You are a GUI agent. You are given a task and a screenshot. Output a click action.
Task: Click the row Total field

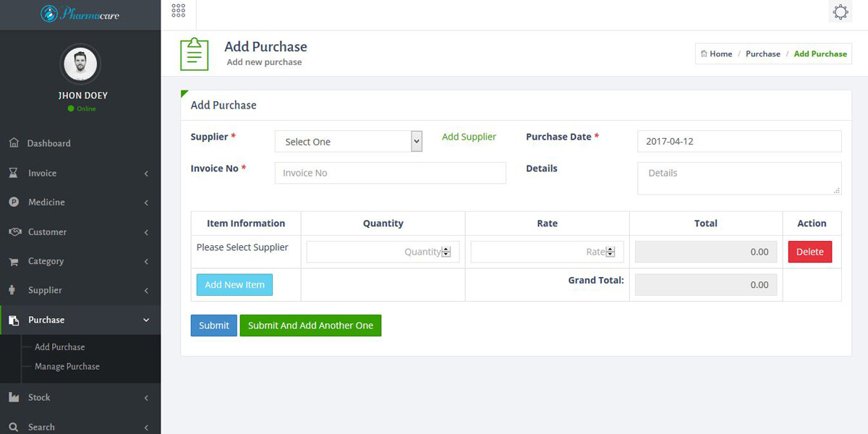706,252
